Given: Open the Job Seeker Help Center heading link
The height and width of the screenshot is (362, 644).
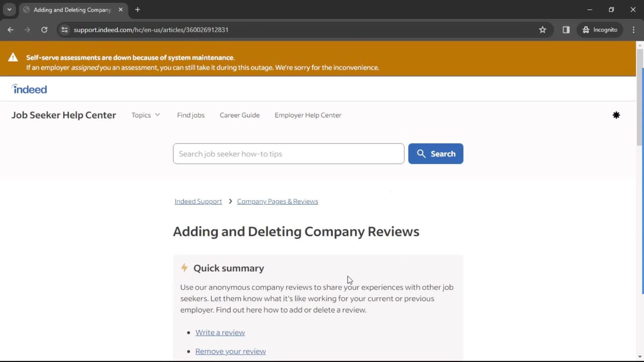Looking at the screenshot, I should point(64,115).
